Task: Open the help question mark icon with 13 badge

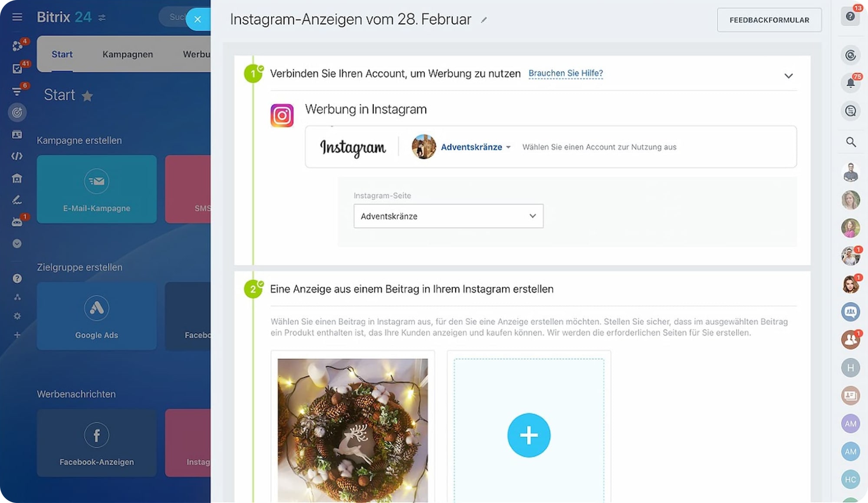Action: [x=851, y=17]
